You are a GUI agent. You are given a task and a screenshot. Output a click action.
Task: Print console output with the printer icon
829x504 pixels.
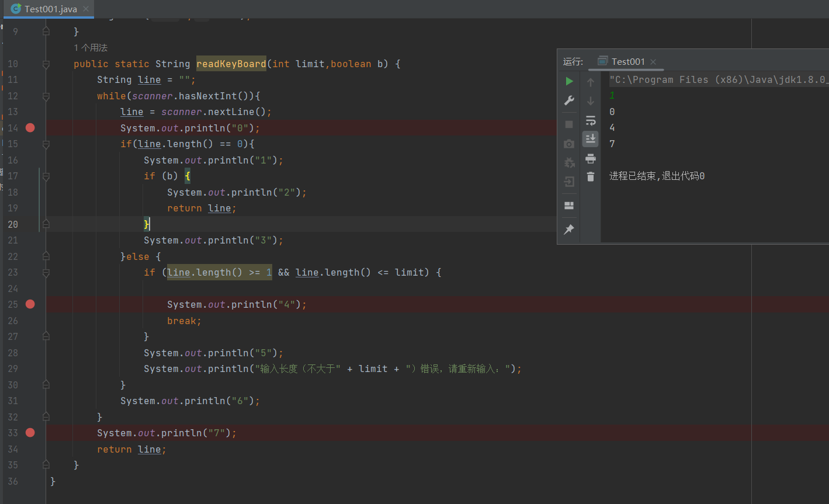[591, 158]
